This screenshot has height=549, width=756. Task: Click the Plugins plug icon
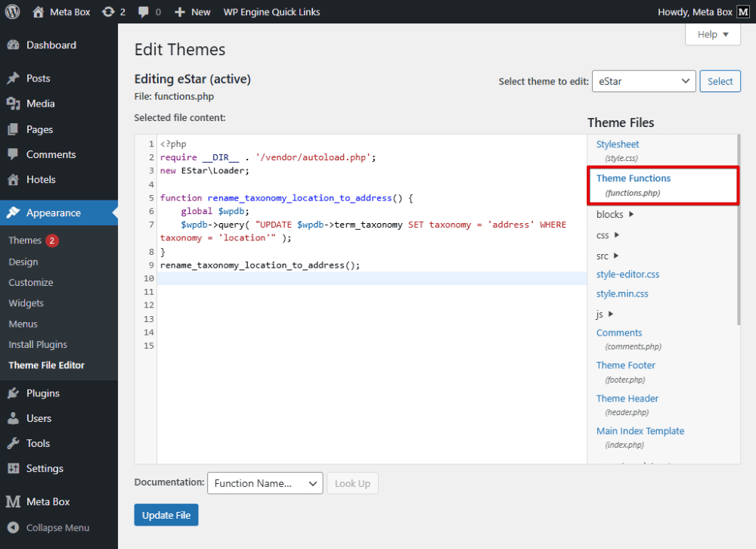[x=14, y=392]
